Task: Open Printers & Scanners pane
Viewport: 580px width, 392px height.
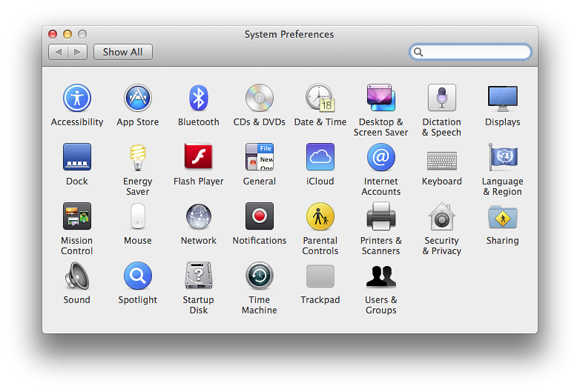Action: pyautogui.click(x=381, y=216)
